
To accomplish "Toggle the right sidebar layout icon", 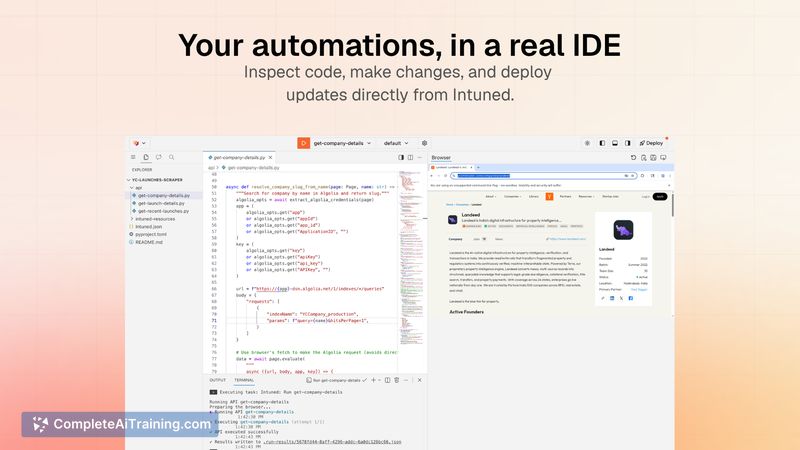I will coord(628,143).
